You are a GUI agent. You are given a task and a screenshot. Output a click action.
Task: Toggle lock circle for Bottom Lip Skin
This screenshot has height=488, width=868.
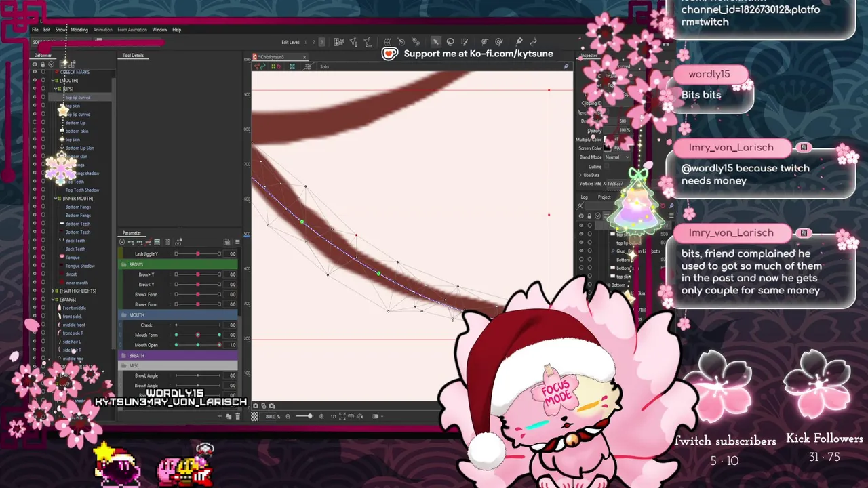point(43,148)
